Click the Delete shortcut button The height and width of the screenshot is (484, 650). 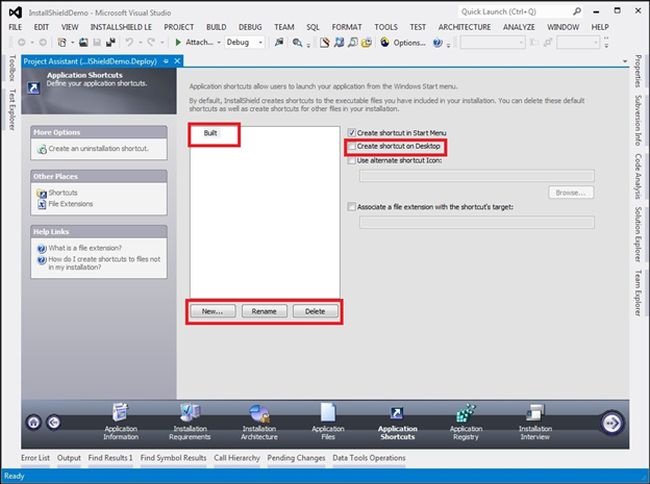pyautogui.click(x=315, y=311)
